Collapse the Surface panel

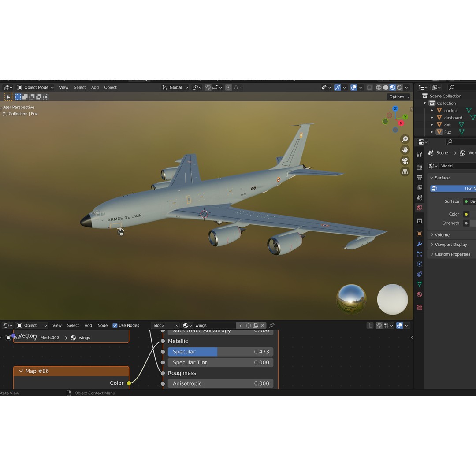(431, 178)
